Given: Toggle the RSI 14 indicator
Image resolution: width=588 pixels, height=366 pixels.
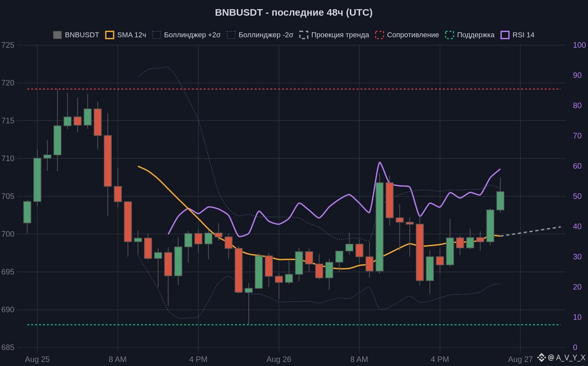Looking at the screenshot, I should [517, 35].
